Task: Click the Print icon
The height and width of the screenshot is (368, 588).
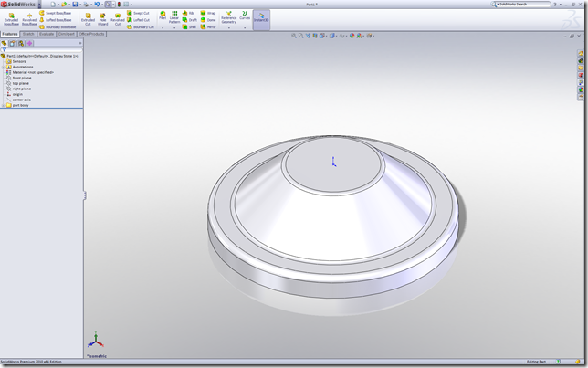Action: point(86,5)
